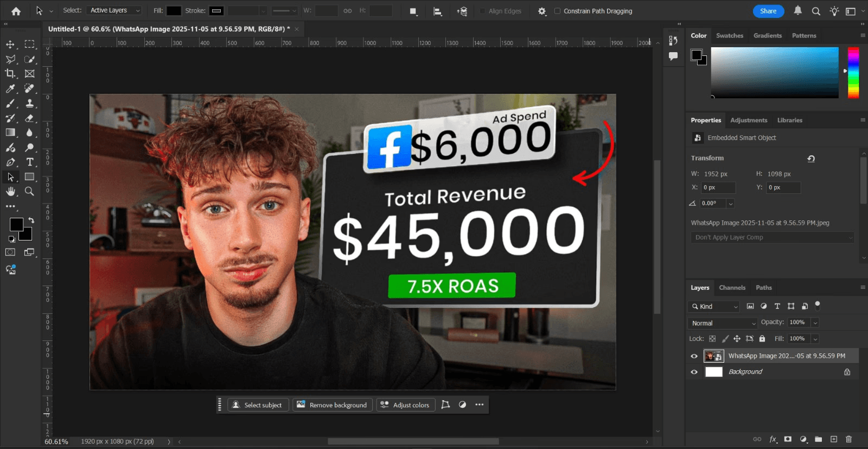Image resolution: width=868 pixels, height=449 pixels.
Task: Open the Active Layers select dropdown
Action: pos(114,10)
